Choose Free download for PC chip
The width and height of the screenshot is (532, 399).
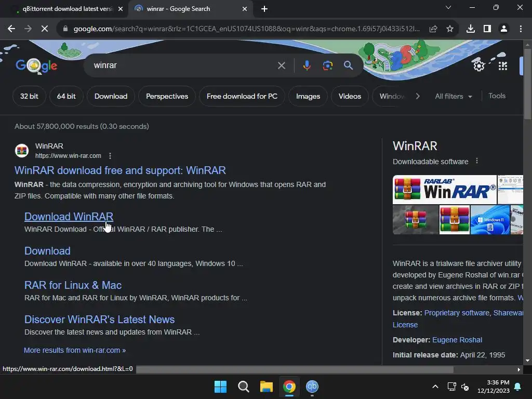242,96
